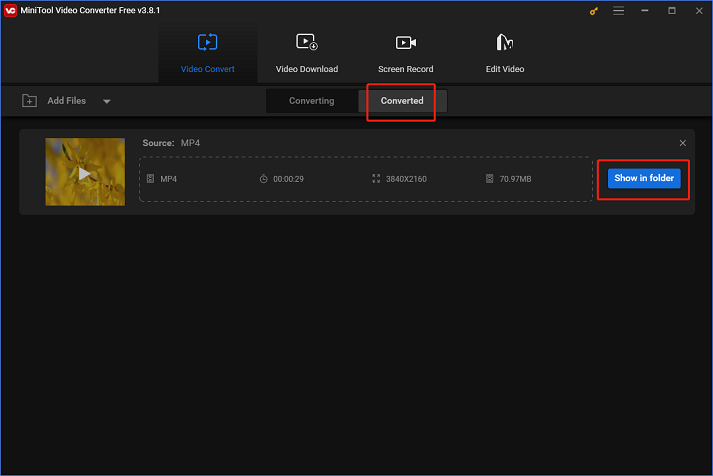Viewport: 713px width, 476px height.
Task: Play the yellow flower video thumbnail
Action: [85, 173]
